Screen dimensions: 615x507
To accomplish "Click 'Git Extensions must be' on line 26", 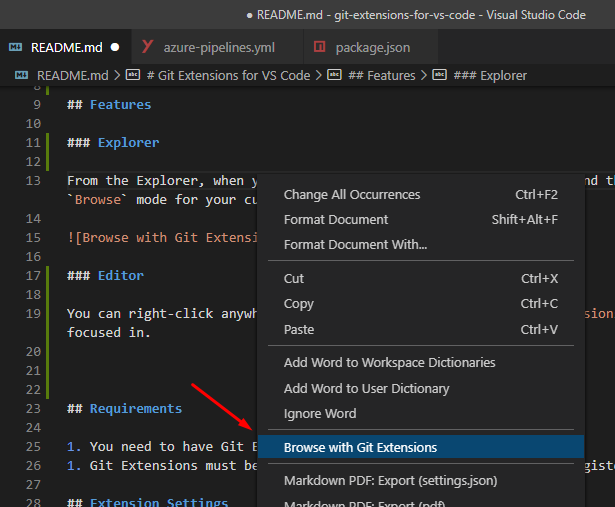I will tap(174, 466).
